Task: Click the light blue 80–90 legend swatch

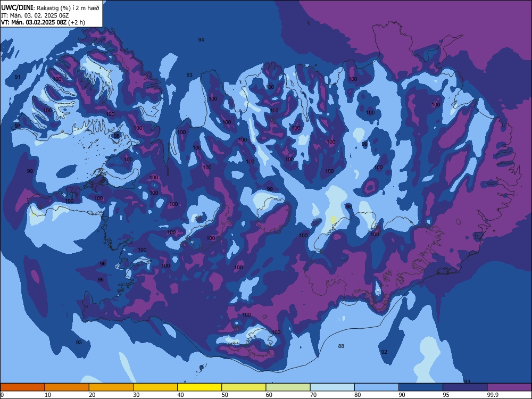Action: click(x=377, y=387)
